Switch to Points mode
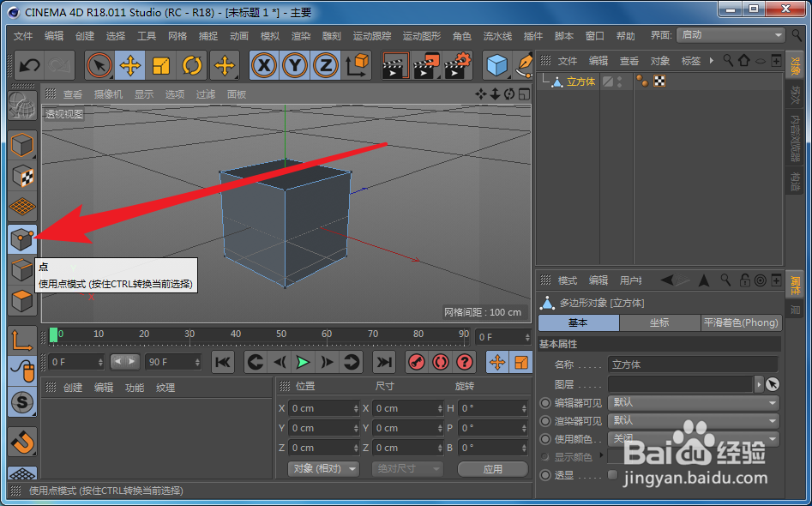 (22, 239)
